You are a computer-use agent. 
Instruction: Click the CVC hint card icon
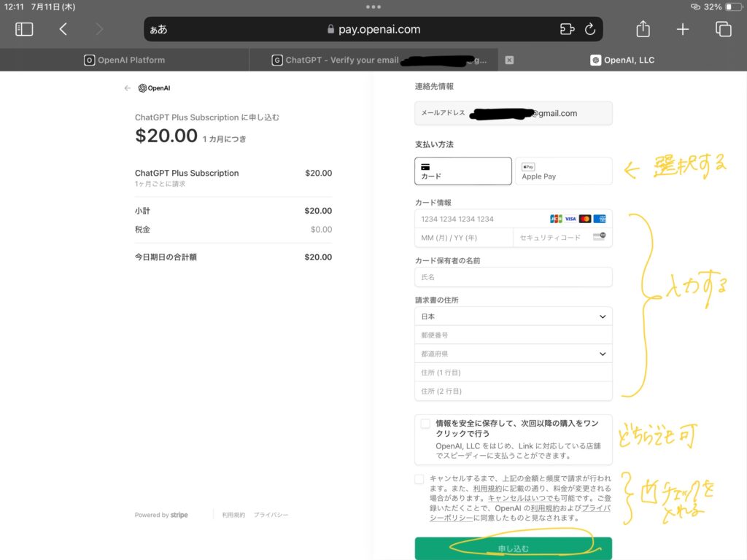point(600,237)
